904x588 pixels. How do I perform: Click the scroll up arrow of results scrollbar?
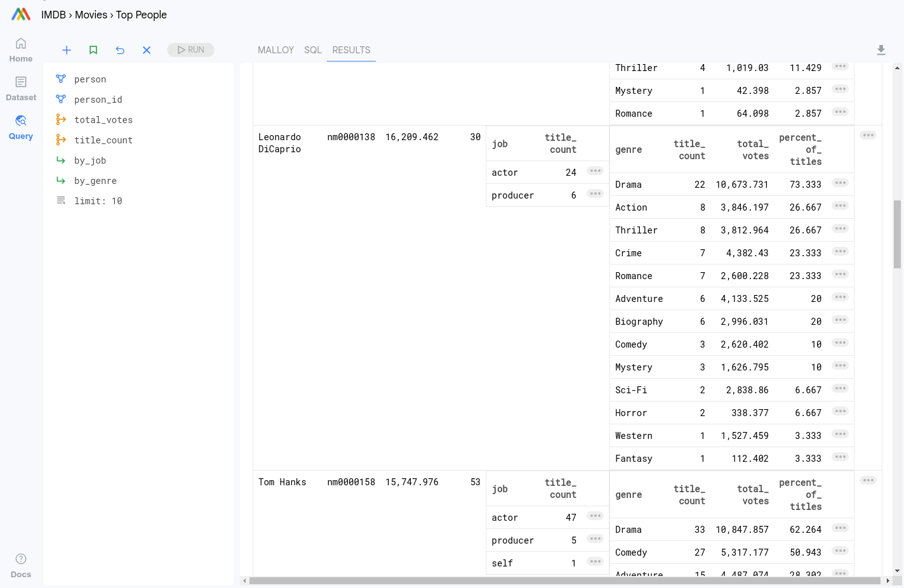(x=897, y=67)
